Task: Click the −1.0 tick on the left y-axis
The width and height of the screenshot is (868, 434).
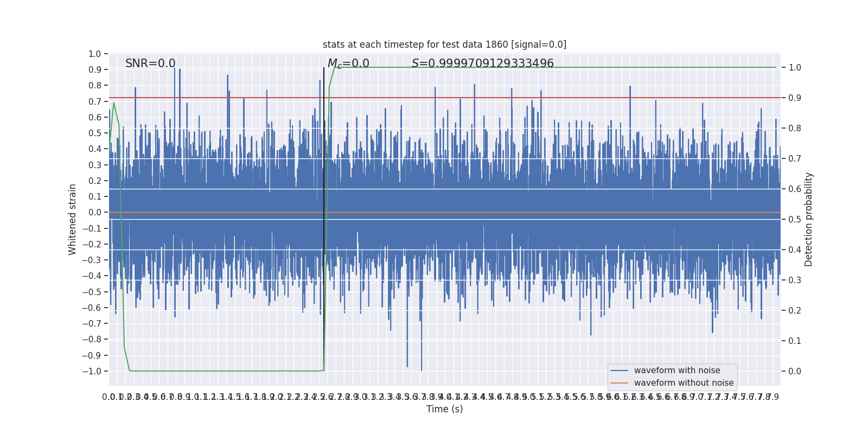Action: pos(92,371)
